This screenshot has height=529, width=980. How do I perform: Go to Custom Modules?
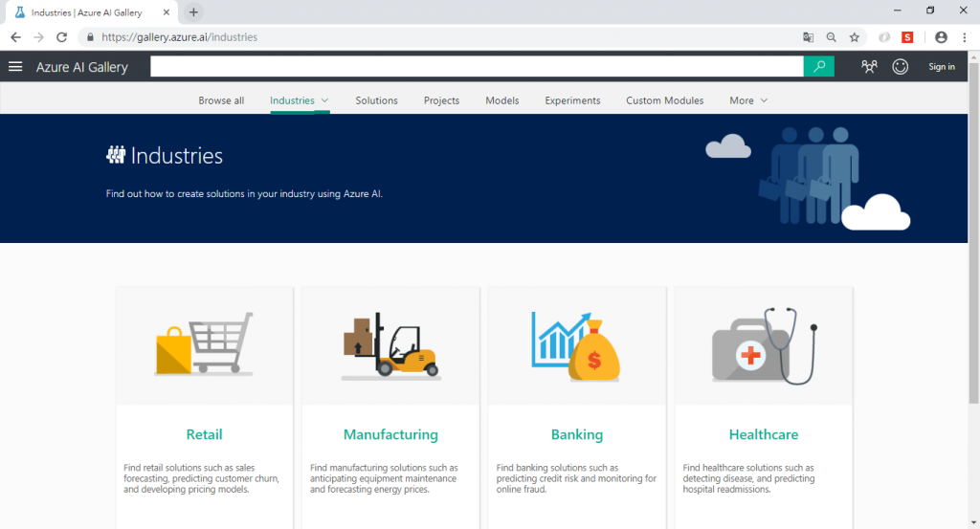[x=665, y=100]
